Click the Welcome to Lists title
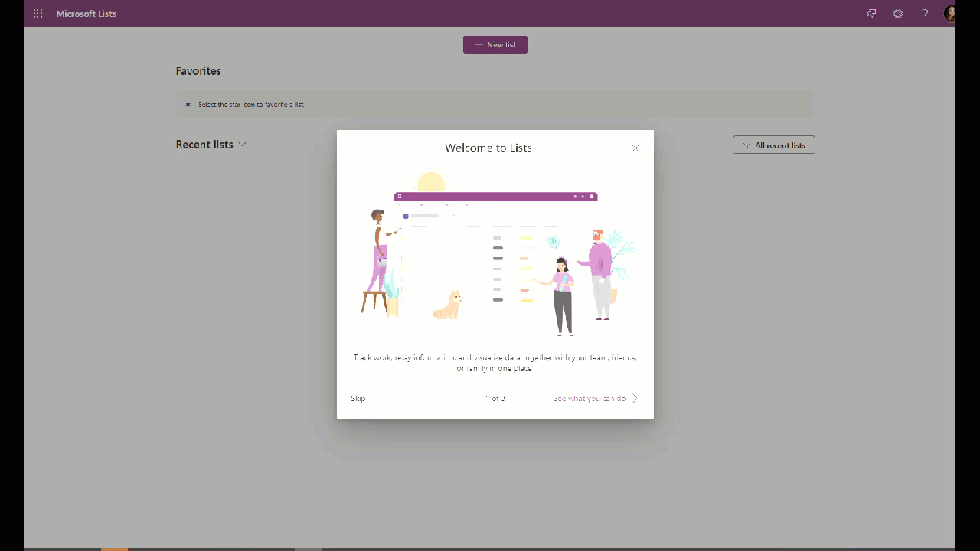Screen dimensions: 980x551 click(x=488, y=148)
